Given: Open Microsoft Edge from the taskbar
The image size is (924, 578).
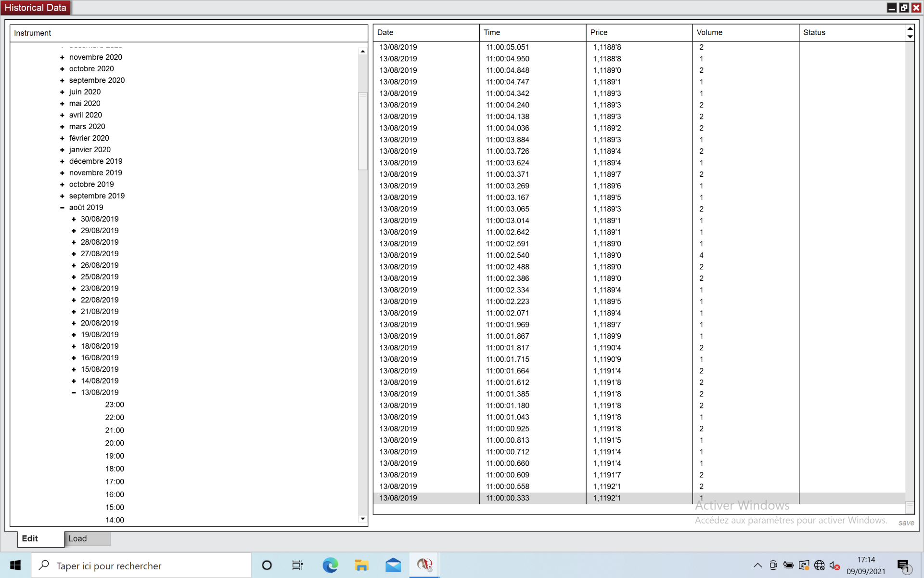Looking at the screenshot, I should [x=330, y=565].
